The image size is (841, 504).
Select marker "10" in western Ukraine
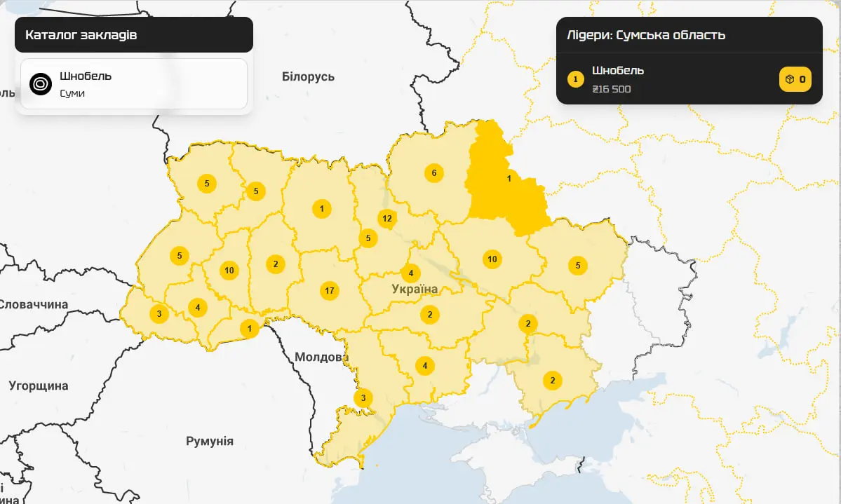[x=229, y=269]
